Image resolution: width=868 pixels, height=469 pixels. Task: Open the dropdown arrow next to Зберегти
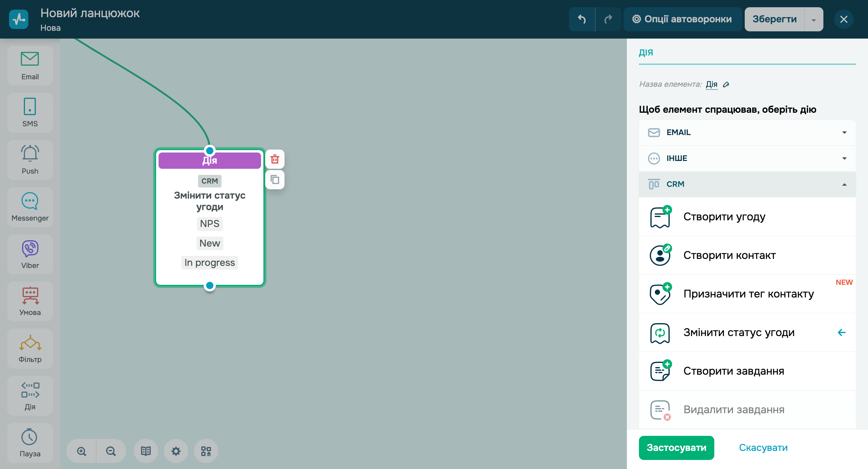(813, 19)
